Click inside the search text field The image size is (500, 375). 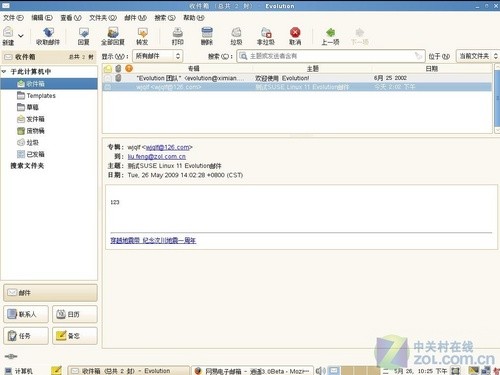330,56
